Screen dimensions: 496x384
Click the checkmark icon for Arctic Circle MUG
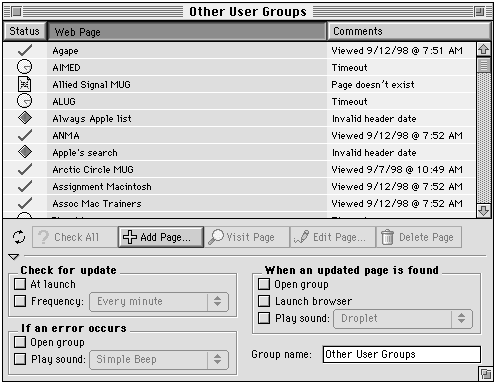point(25,169)
